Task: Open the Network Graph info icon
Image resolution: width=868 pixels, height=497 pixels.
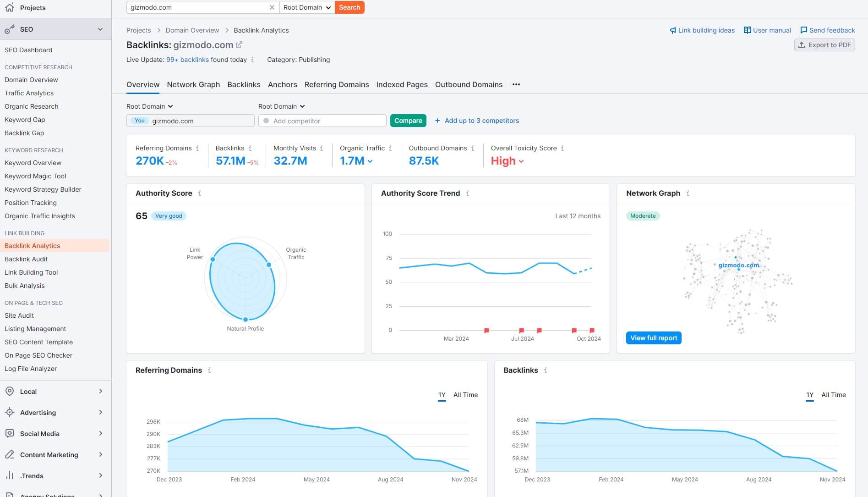Action: pos(688,193)
